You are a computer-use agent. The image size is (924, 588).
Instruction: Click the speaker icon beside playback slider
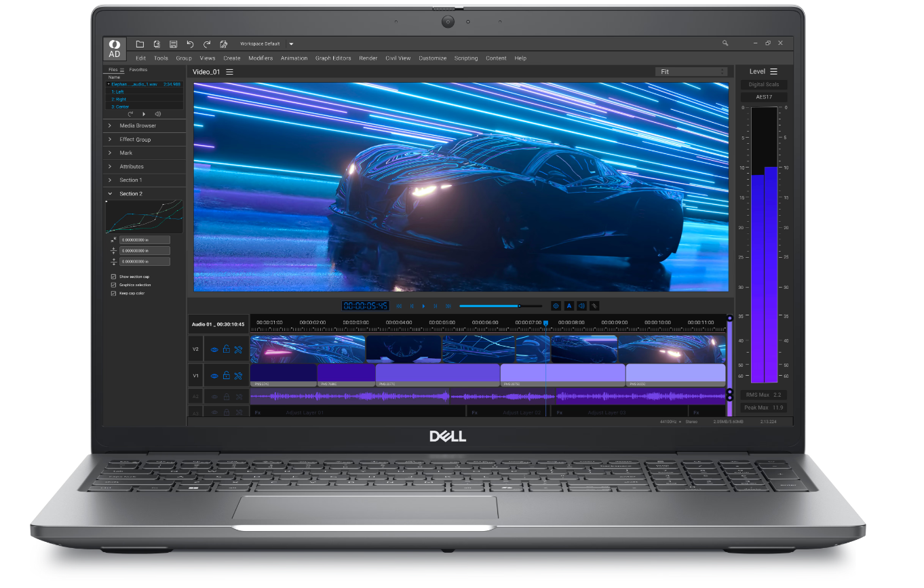pyautogui.click(x=581, y=306)
